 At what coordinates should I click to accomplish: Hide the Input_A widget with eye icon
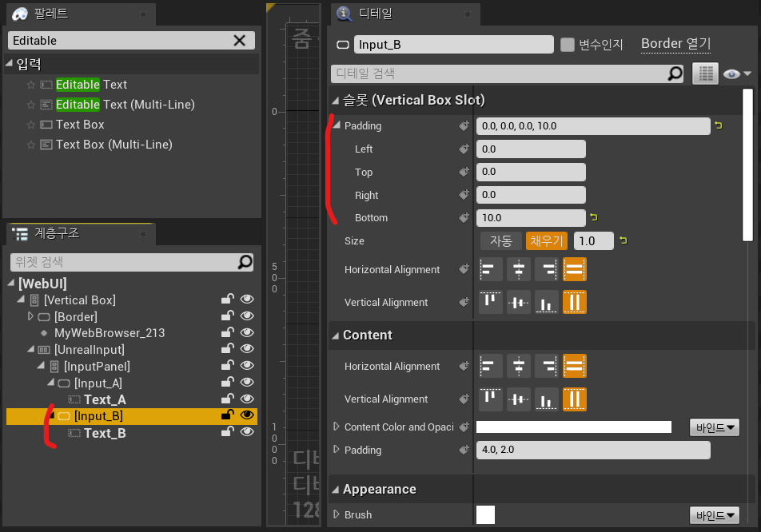coord(247,383)
